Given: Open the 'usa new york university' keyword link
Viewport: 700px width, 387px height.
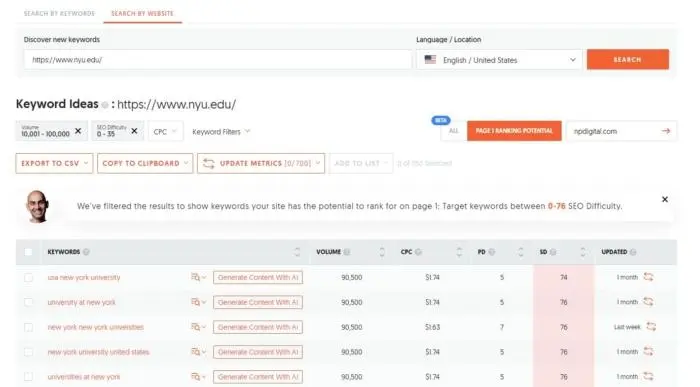Looking at the screenshot, I should [x=84, y=277].
